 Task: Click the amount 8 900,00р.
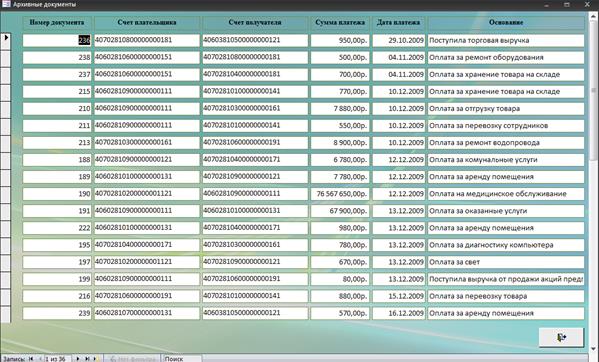(340, 142)
